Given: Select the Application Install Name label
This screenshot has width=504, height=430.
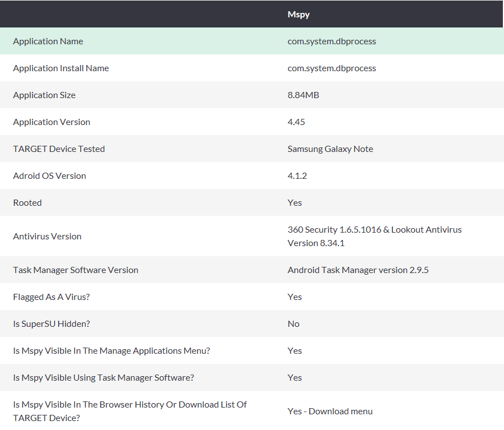Looking at the screenshot, I should tap(61, 68).
